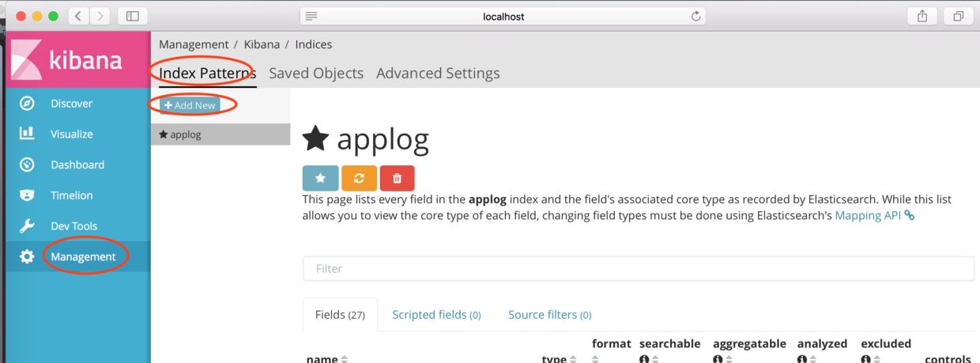Open Visualize bar chart icon
Image resolution: width=980 pixels, height=363 pixels.
coord(27,134)
